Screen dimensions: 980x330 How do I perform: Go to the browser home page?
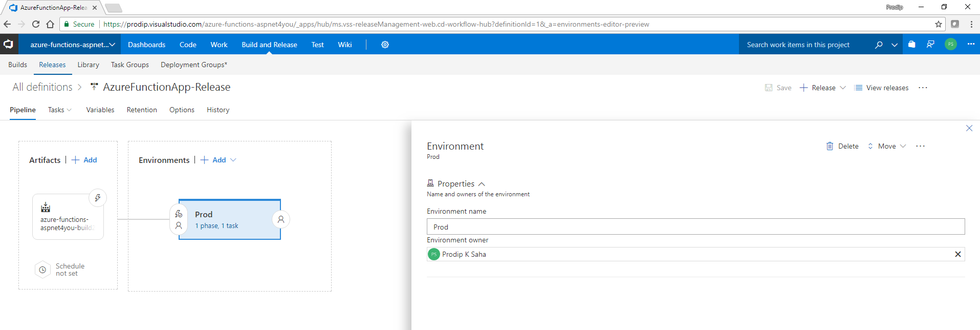click(x=50, y=24)
